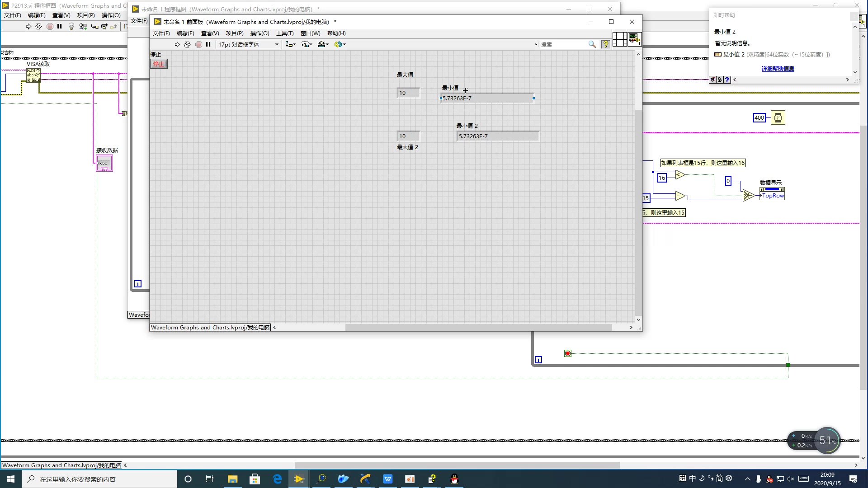Open the 工具(T) menu
This screenshot has width=868, height=488.
285,33
